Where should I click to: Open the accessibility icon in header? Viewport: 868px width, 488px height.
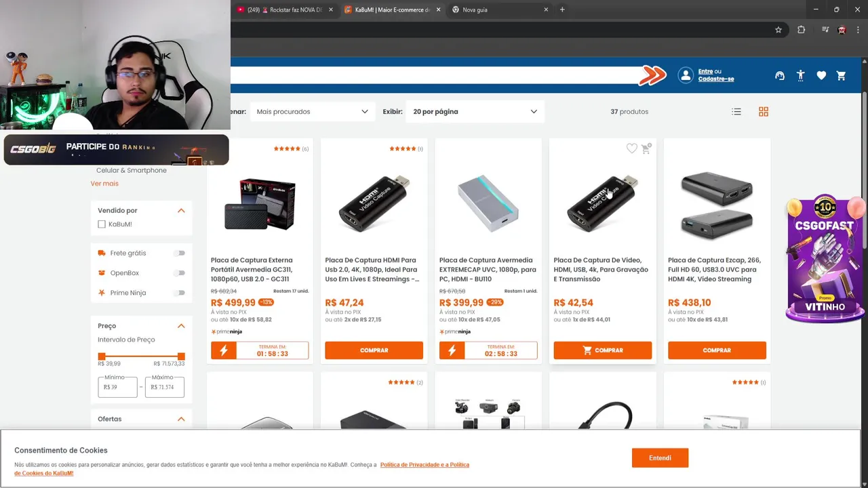[801, 76]
